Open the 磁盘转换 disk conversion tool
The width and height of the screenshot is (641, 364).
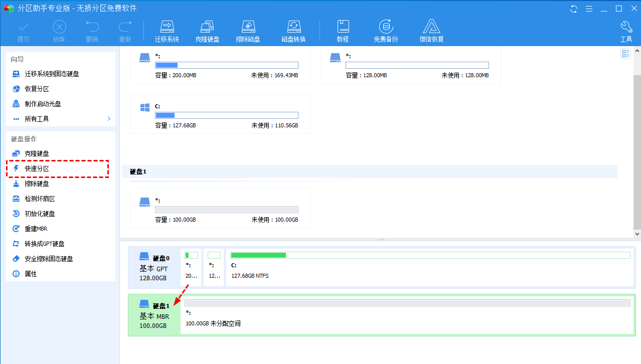(293, 30)
